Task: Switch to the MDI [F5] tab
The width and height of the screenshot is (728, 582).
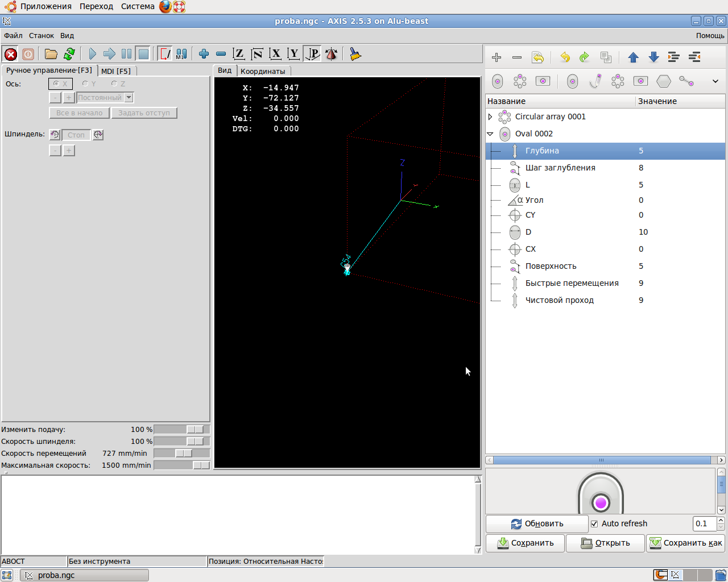Action: click(x=116, y=71)
